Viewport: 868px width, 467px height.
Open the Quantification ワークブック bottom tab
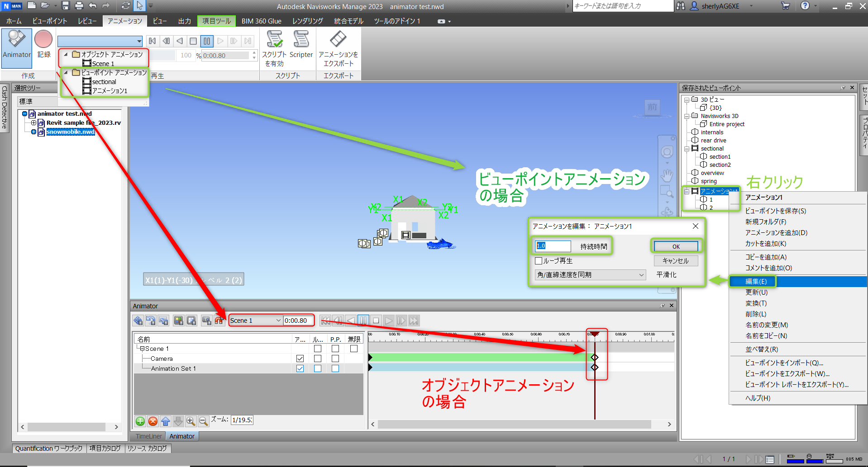pyautogui.click(x=49, y=448)
